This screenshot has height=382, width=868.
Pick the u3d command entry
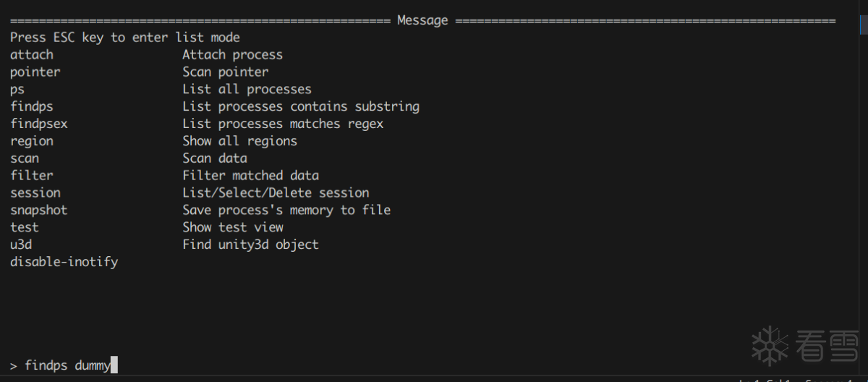(21, 245)
